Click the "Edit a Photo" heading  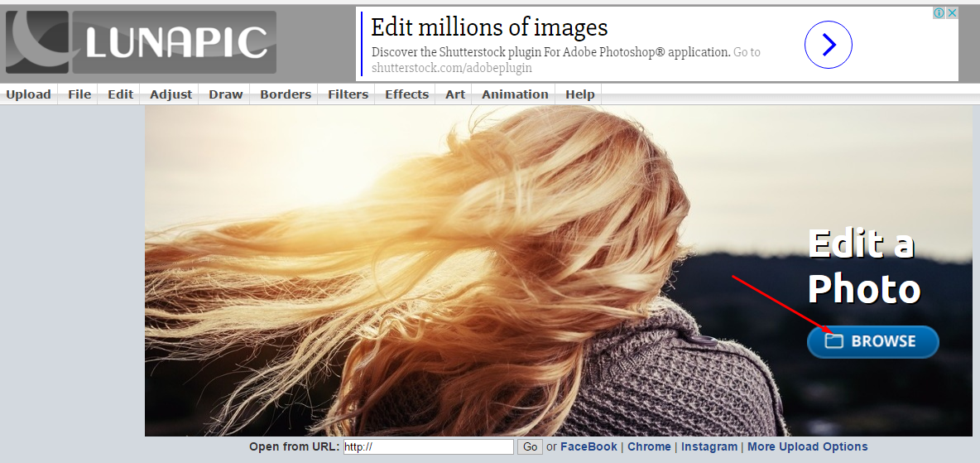(x=864, y=266)
